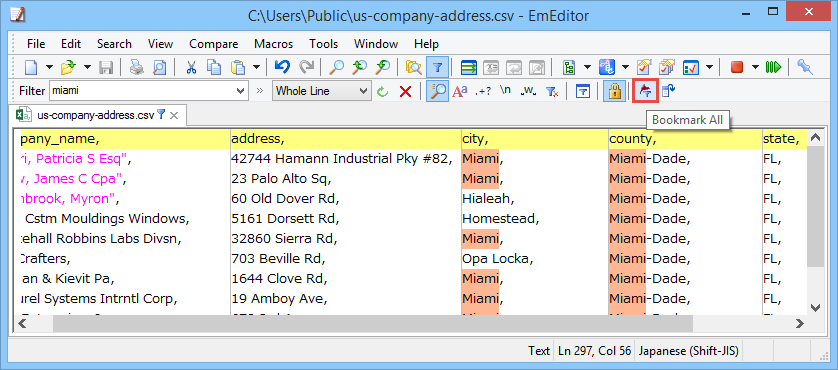Image resolution: width=838 pixels, height=370 pixels.
Task: Open the Tools menu
Action: (x=323, y=44)
